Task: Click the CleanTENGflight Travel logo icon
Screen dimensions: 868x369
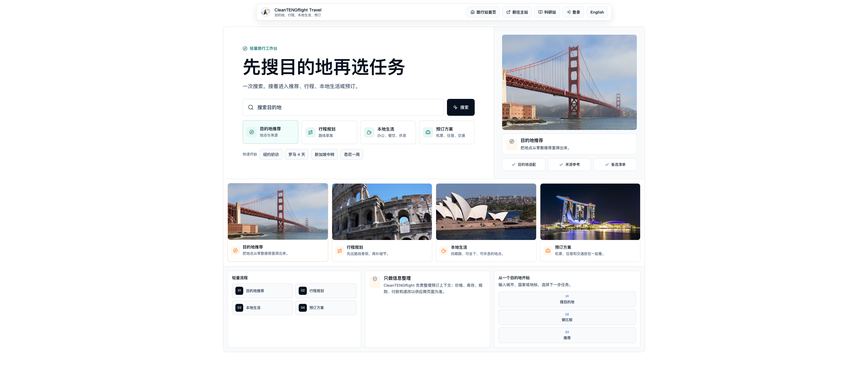Action: [266, 12]
